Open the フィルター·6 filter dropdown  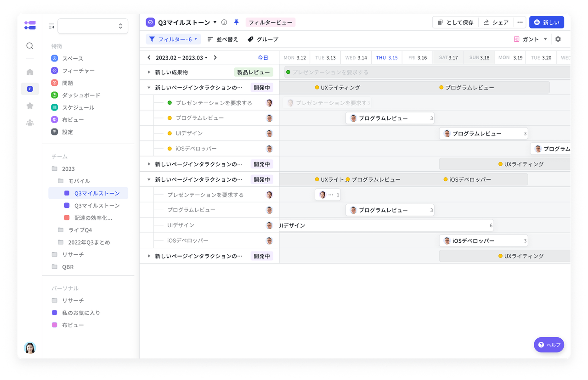point(174,39)
